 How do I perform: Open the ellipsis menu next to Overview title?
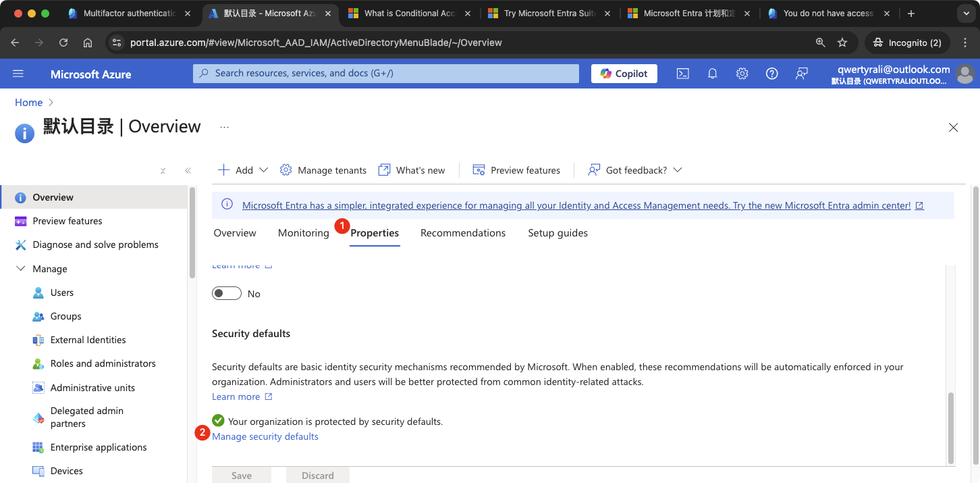[x=225, y=127]
